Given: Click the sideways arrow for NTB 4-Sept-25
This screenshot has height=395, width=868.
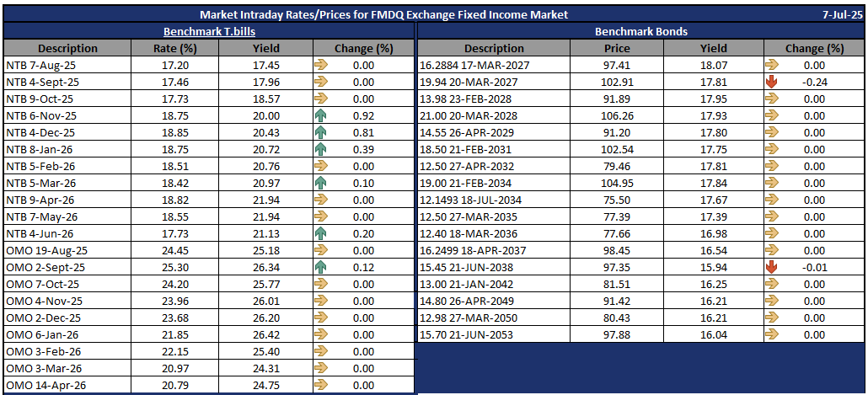Looking at the screenshot, I should point(320,82).
